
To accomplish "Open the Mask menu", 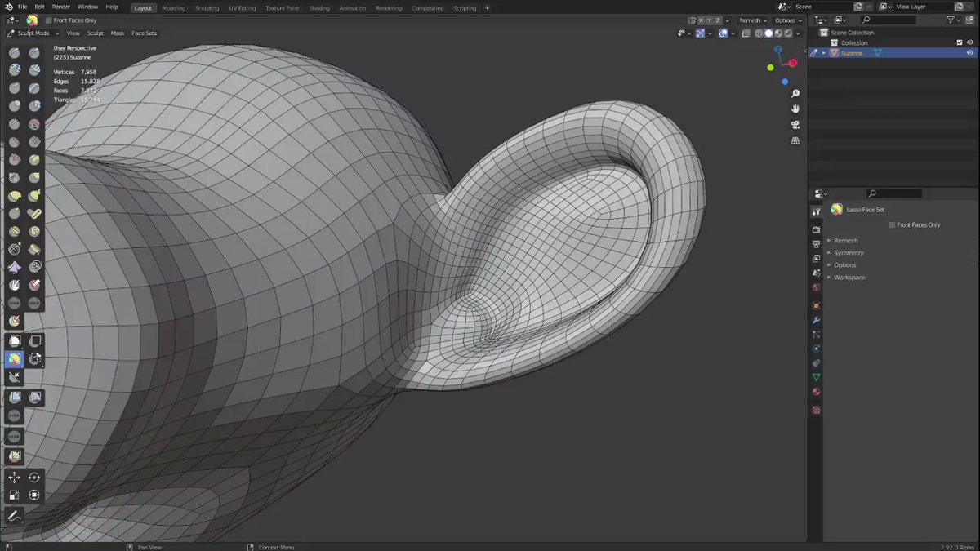I will (x=118, y=33).
